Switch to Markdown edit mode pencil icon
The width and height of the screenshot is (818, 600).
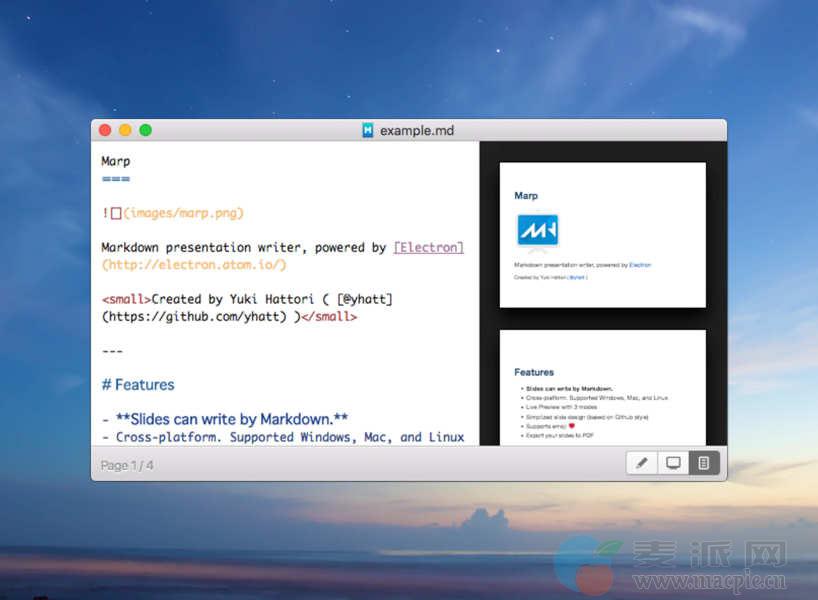coord(642,463)
